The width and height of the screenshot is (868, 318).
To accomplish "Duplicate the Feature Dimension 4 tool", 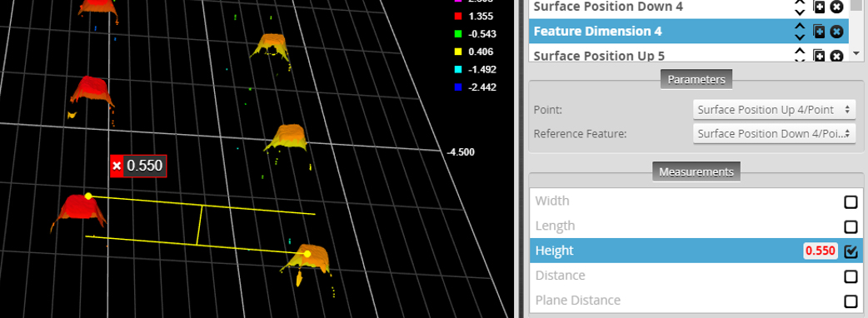I will pyautogui.click(x=819, y=32).
